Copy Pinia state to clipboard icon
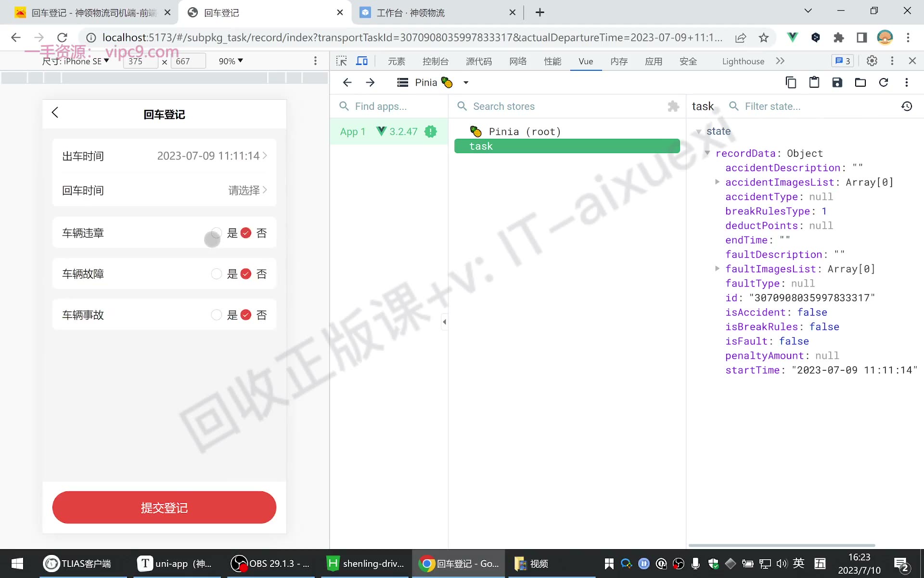The width and height of the screenshot is (924, 578). (791, 82)
